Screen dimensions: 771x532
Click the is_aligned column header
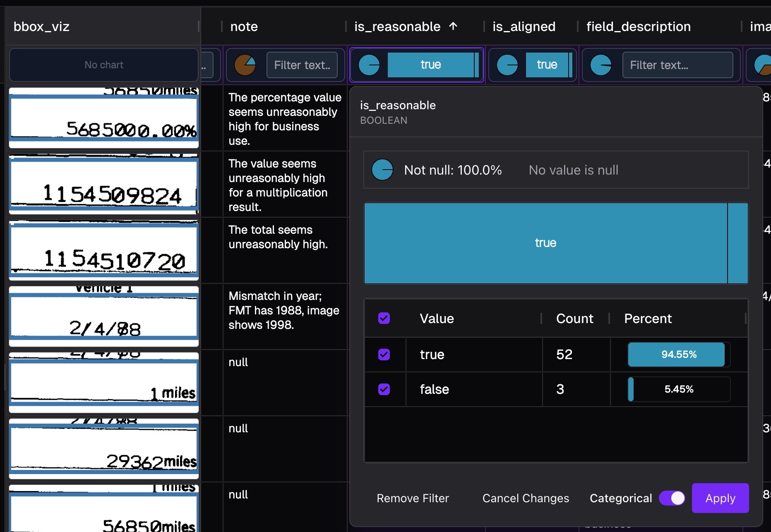click(524, 26)
